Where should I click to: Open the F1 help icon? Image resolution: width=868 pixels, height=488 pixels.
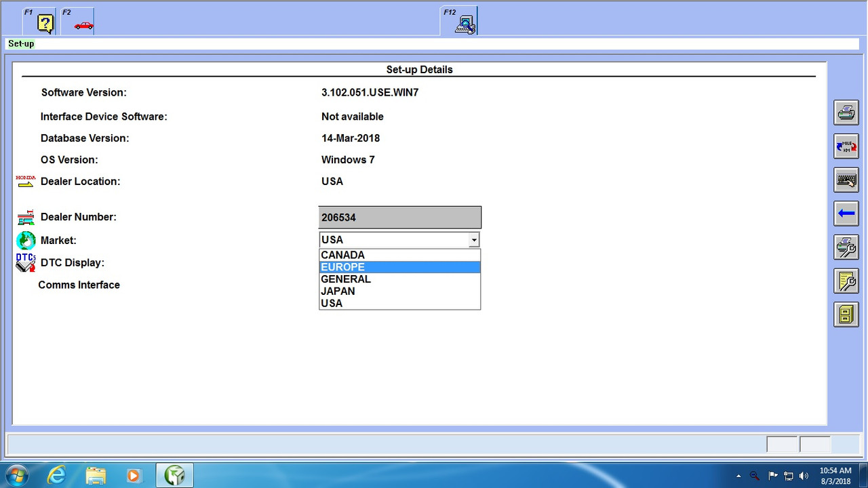click(39, 21)
